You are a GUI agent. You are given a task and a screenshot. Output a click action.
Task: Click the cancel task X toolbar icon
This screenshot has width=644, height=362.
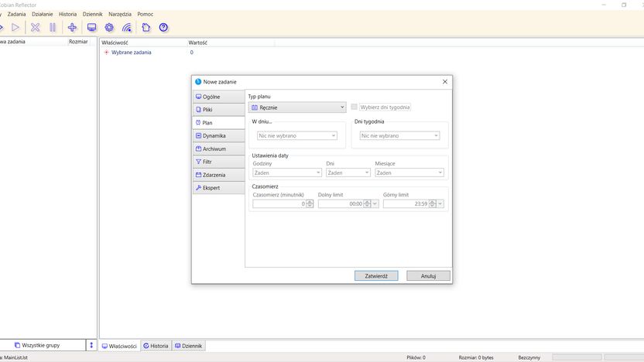pos(36,28)
